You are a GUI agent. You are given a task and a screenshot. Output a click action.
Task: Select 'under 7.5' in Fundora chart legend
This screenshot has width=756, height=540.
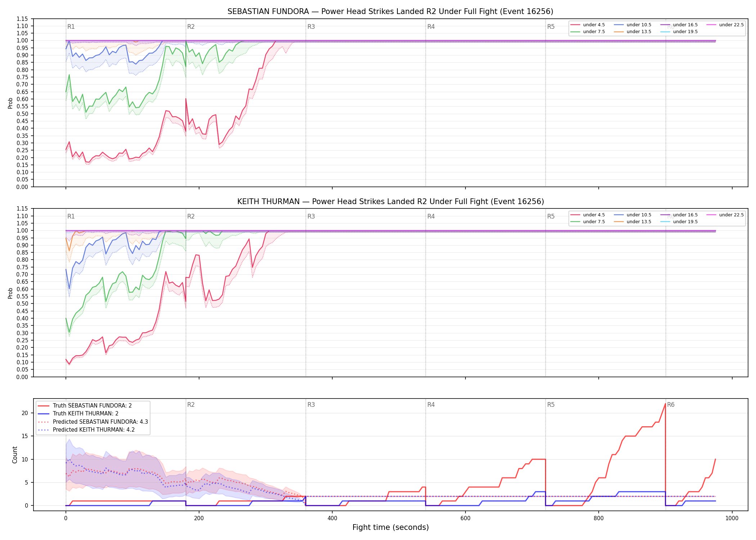(588, 32)
